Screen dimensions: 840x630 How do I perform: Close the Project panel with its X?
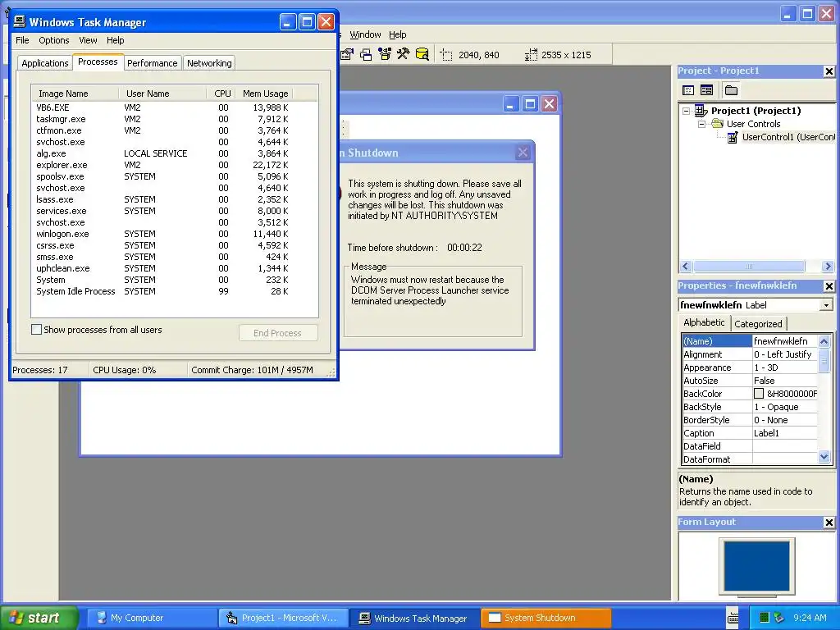coord(829,71)
